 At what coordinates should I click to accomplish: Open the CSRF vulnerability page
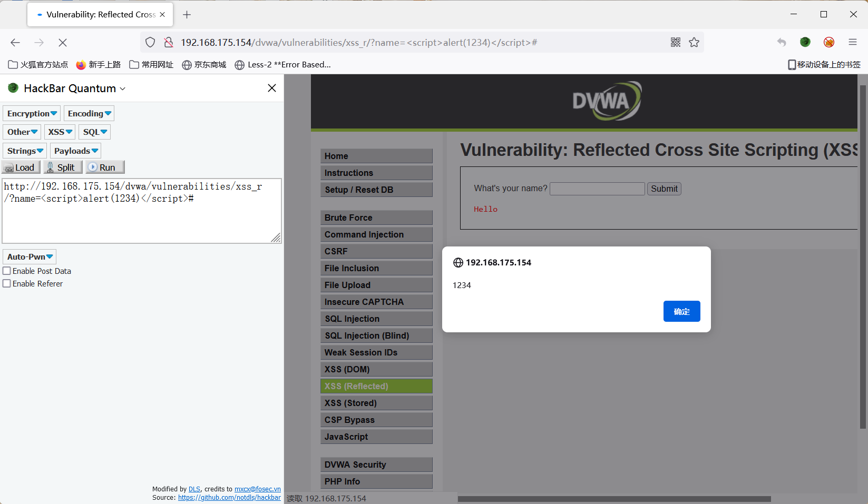376,251
